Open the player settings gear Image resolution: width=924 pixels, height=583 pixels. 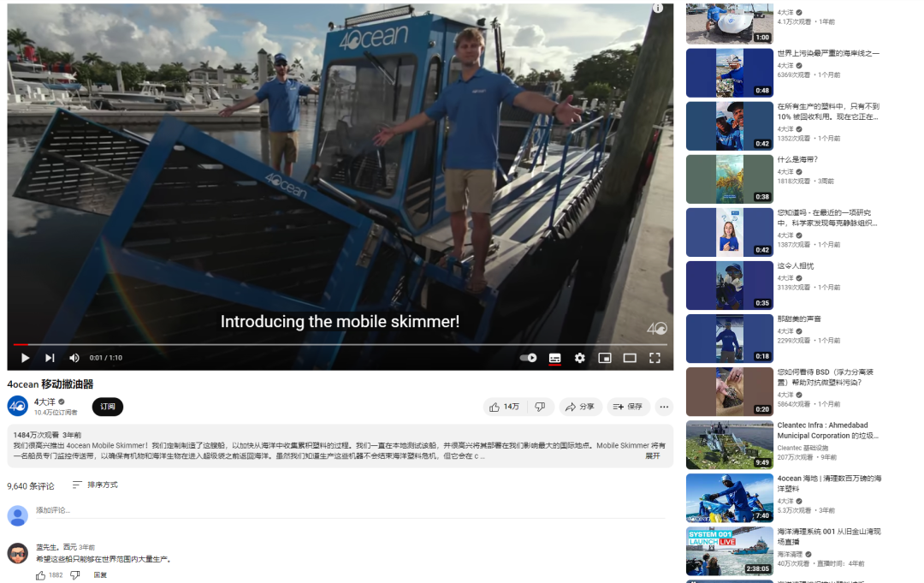point(579,358)
